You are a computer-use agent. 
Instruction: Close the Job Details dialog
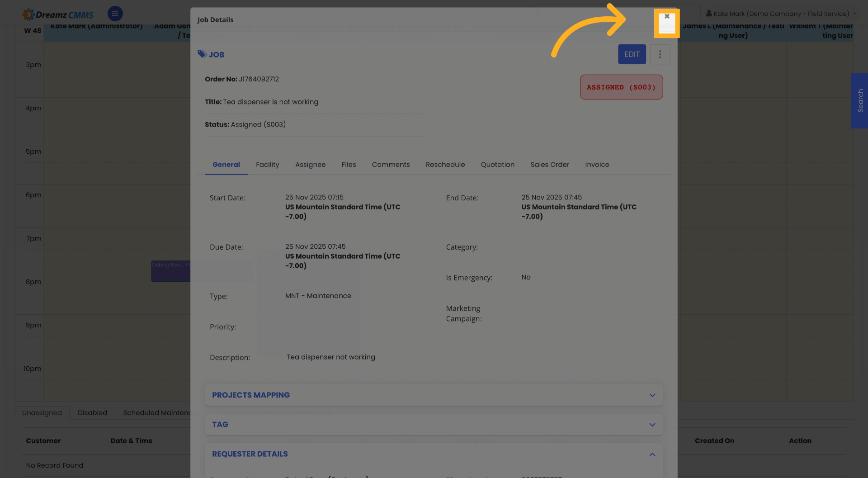point(667,15)
